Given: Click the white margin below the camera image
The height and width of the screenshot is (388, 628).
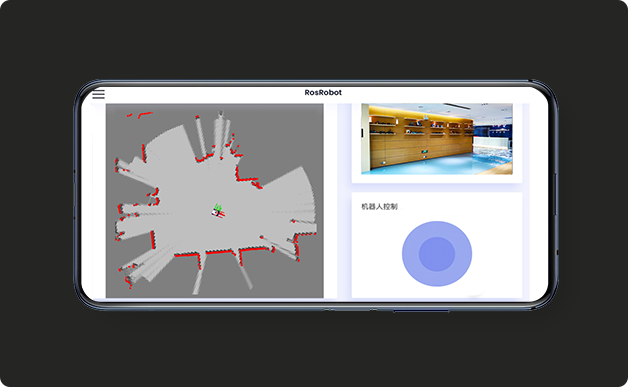Looking at the screenshot, I should [x=437, y=179].
